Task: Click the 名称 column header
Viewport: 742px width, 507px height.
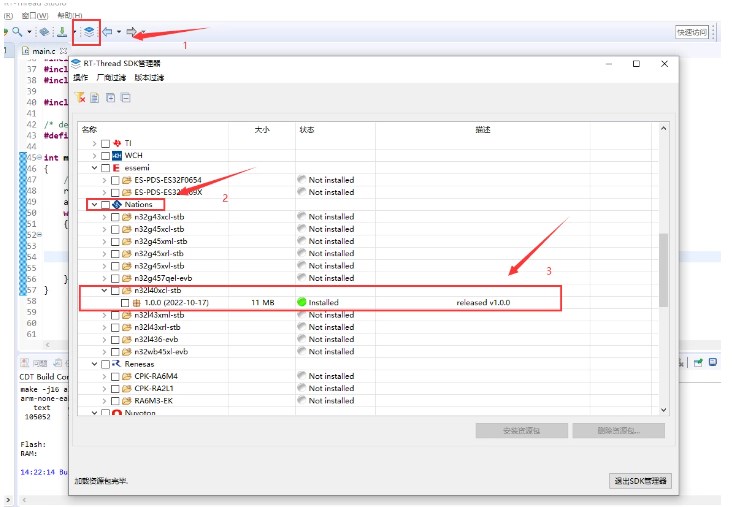Action: (89, 129)
